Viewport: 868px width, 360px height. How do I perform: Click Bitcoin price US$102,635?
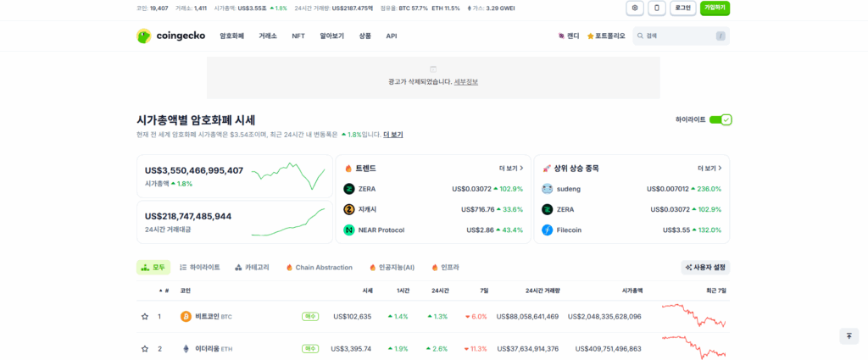pyautogui.click(x=352, y=317)
